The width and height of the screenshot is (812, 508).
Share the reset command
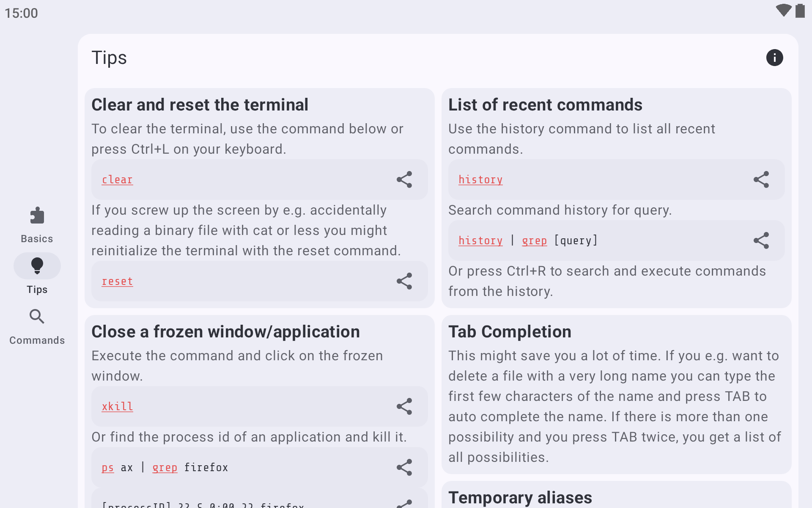[404, 281]
